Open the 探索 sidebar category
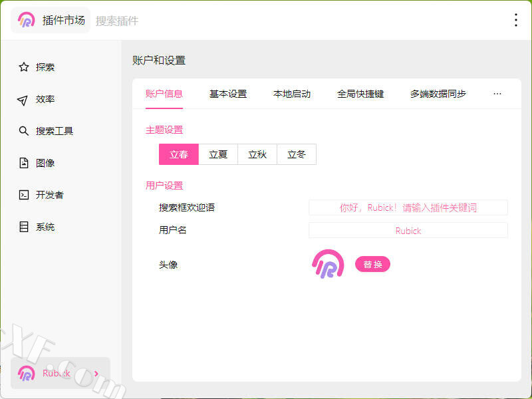Viewport: 532px width, 399px height. tap(45, 67)
